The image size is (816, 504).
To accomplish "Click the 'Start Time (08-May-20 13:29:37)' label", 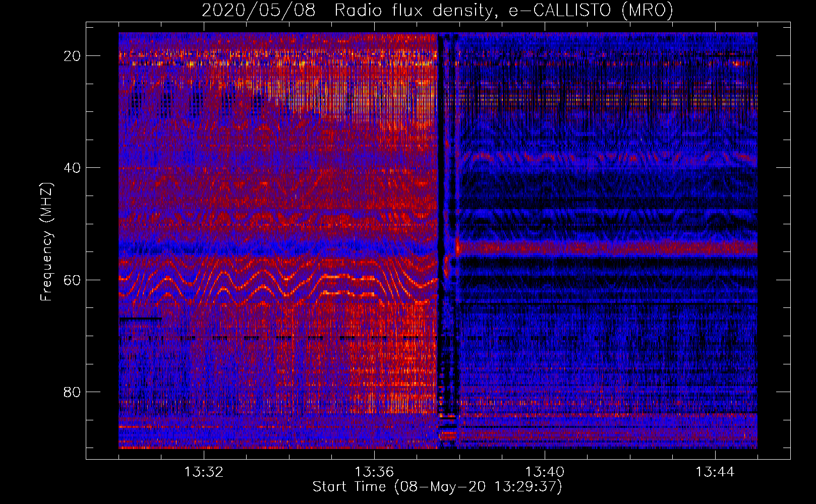I will 437,487.
